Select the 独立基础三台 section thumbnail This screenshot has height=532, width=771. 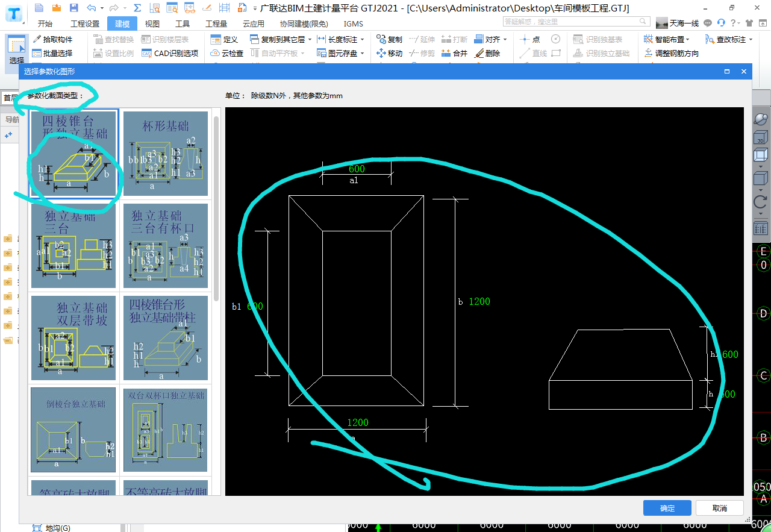tap(73, 245)
